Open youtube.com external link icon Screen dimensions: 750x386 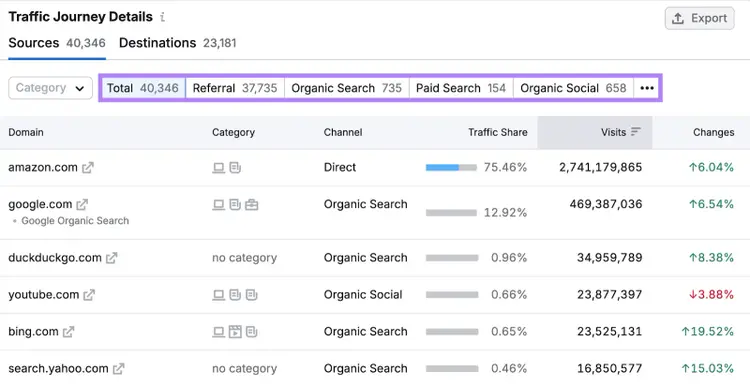point(89,295)
